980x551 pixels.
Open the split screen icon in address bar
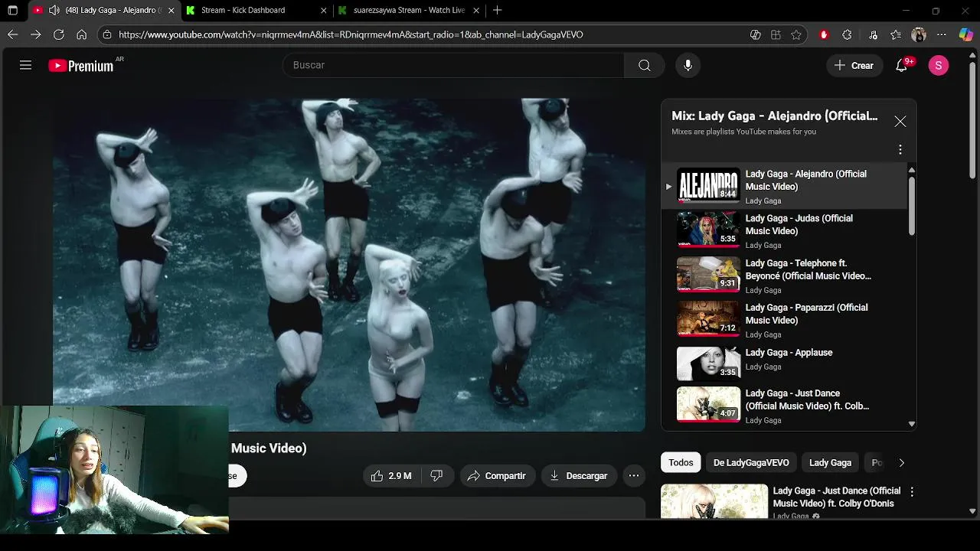pos(776,34)
